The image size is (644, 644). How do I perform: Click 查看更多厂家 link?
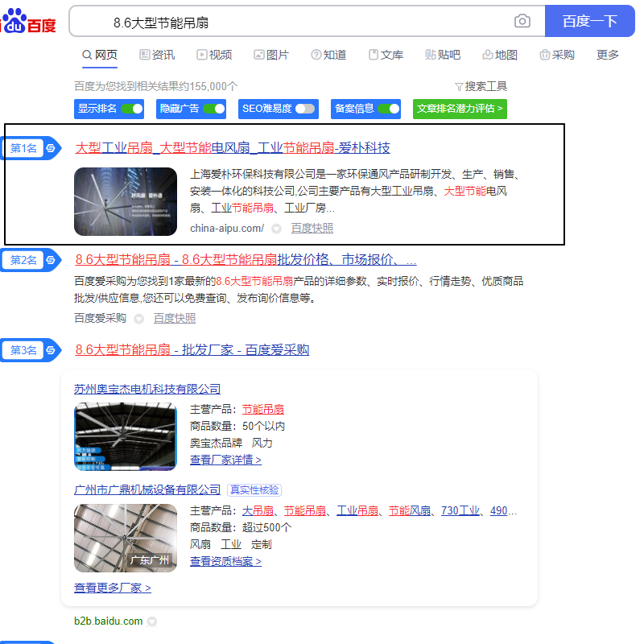click(113, 588)
